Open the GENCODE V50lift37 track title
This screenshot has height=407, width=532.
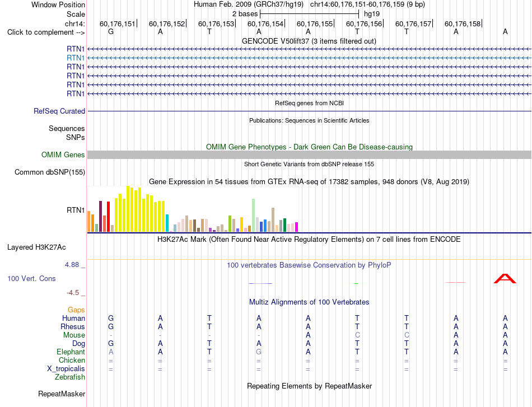[x=309, y=41]
